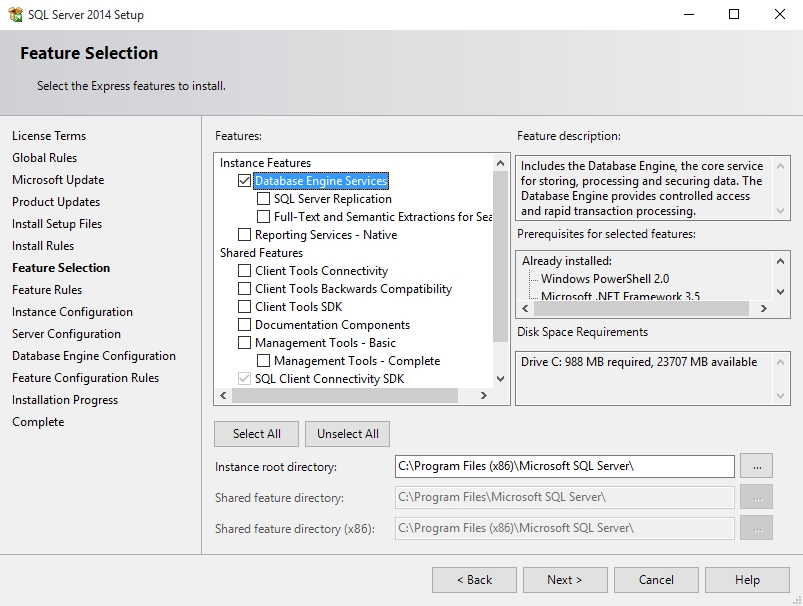Proceed with the Next button
This screenshot has height=606, width=803.
[564, 580]
